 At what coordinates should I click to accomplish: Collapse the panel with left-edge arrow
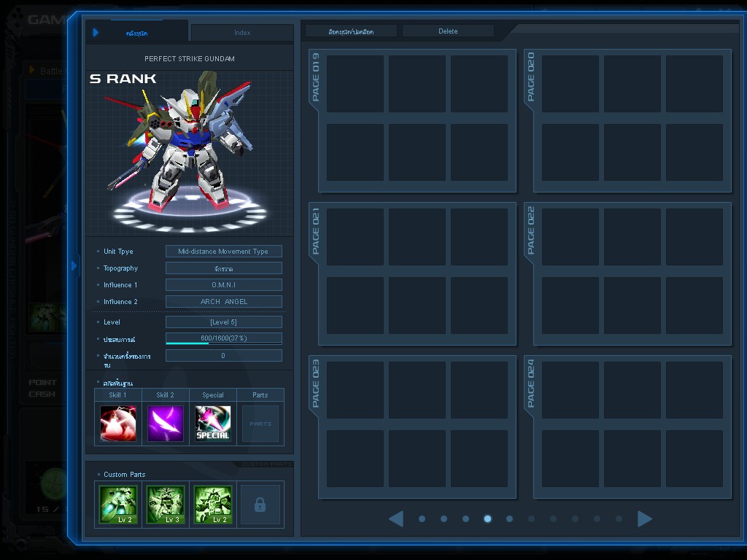[74, 265]
